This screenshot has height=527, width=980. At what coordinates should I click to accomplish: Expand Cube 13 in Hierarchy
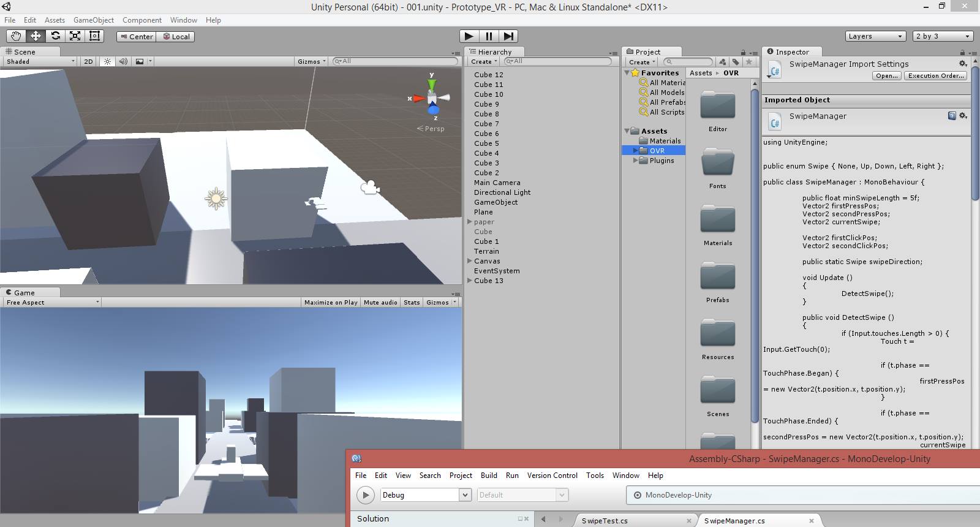click(x=470, y=281)
